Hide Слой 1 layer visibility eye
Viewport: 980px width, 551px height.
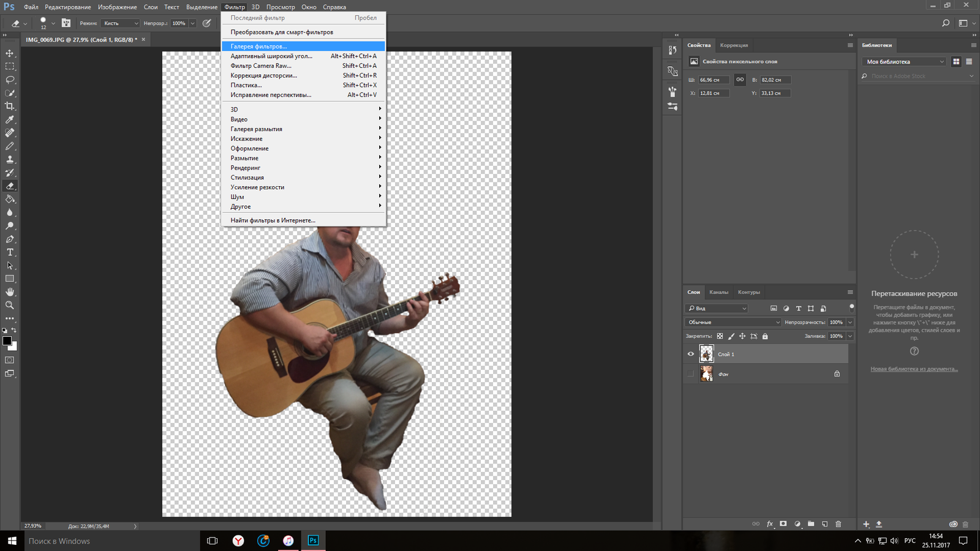(x=691, y=354)
